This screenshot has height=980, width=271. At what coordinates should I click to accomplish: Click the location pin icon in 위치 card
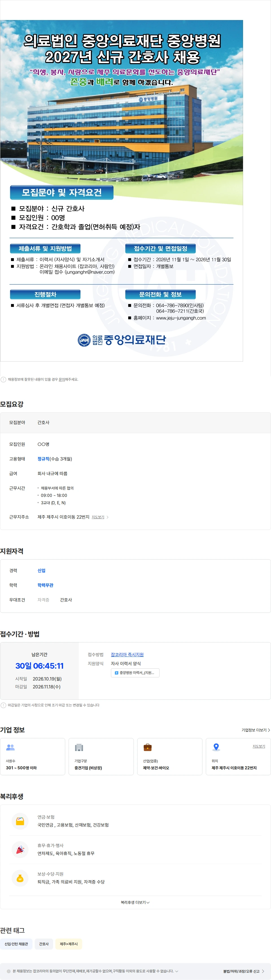point(216,747)
